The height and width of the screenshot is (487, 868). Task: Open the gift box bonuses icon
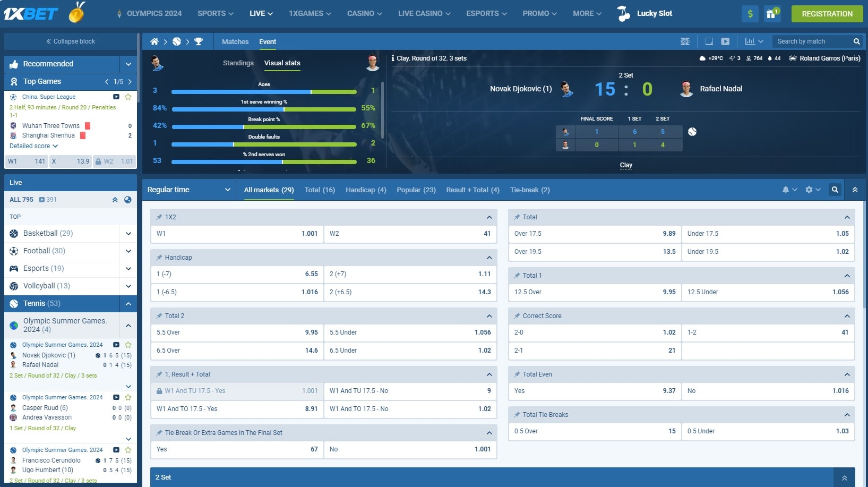[771, 14]
